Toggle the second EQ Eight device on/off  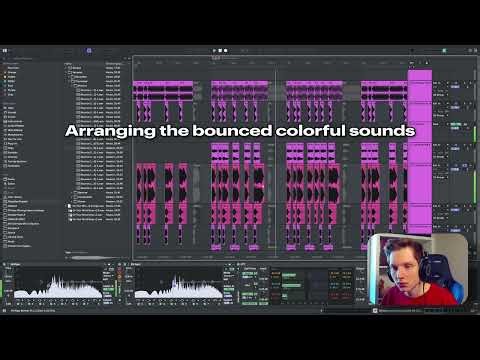[125, 264]
